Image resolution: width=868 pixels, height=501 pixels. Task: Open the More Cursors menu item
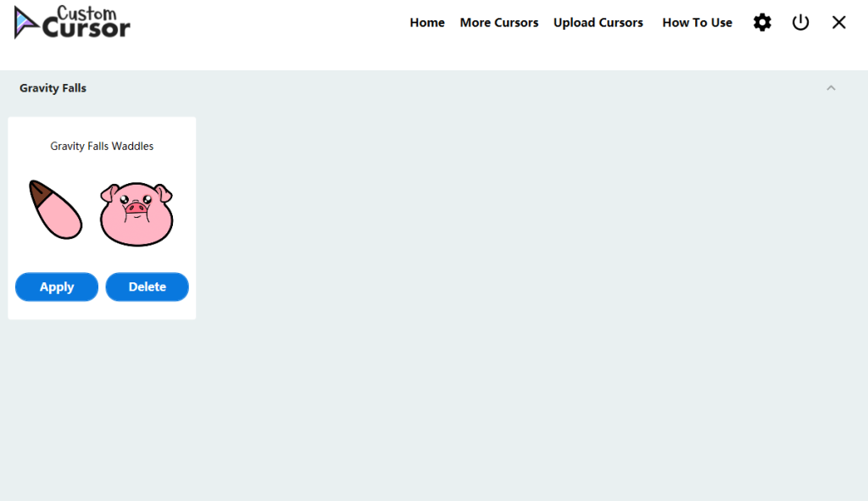pyautogui.click(x=498, y=23)
